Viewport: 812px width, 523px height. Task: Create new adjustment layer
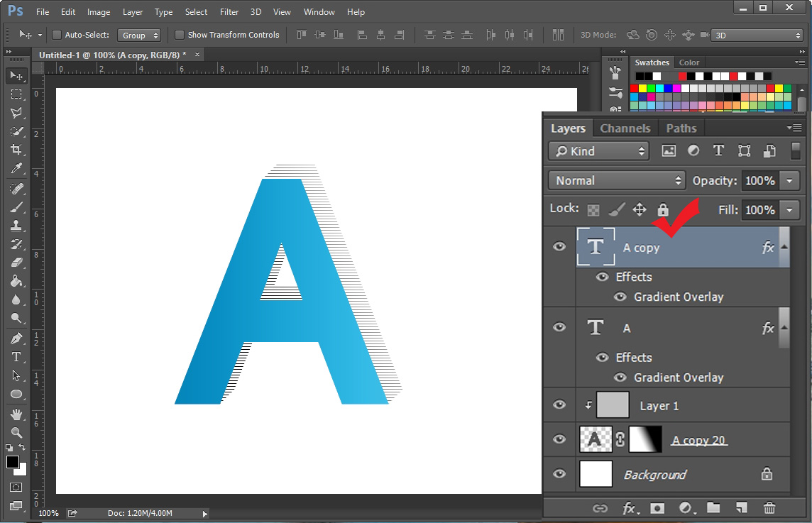(x=686, y=509)
